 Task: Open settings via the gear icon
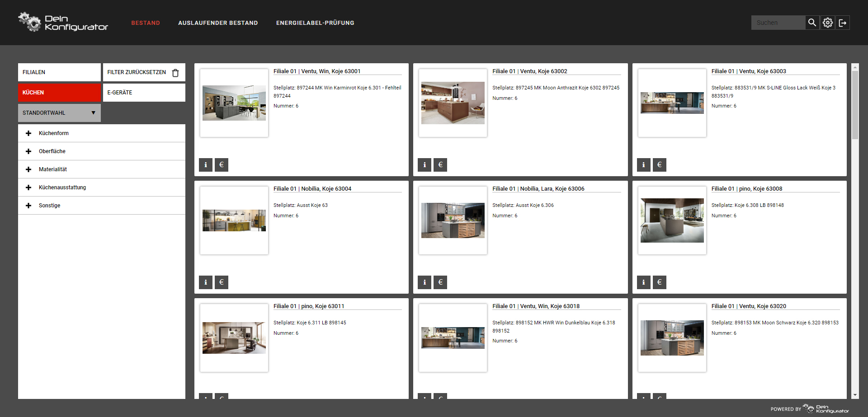827,23
